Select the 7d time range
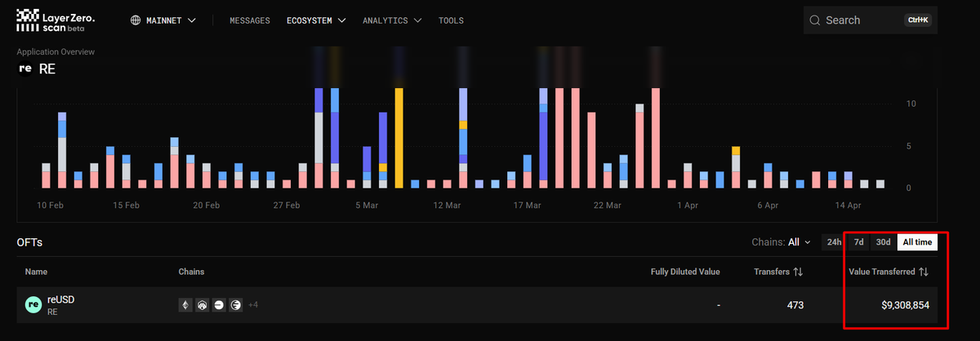Image resolution: width=980 pixels, height=341 pixels. click(x=858, y=242)
